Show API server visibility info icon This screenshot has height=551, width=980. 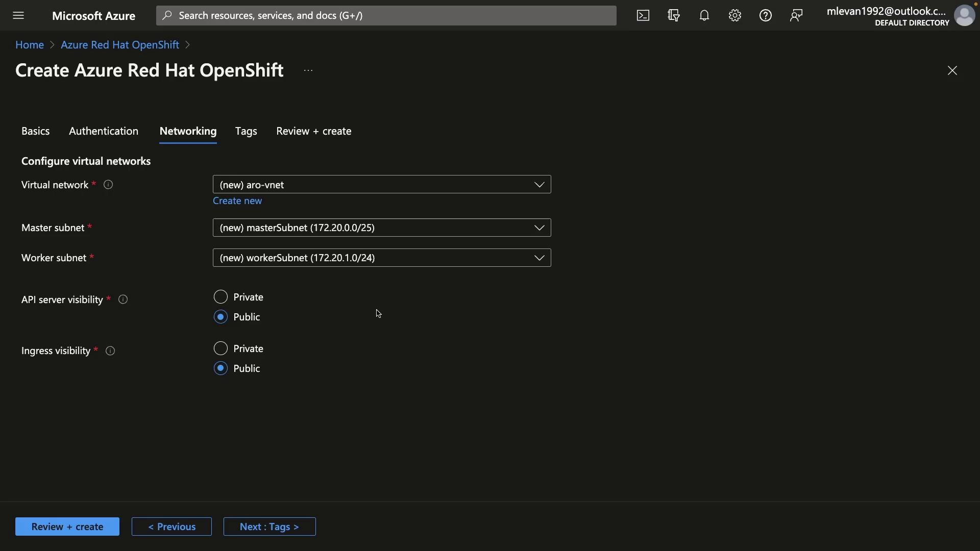123,299
